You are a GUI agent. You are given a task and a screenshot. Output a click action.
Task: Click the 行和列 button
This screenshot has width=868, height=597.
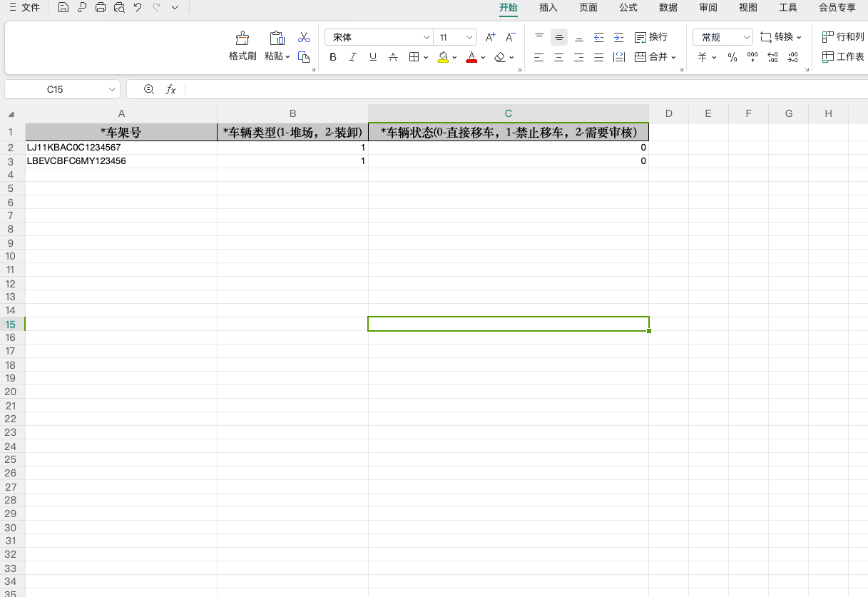point(844,37)
